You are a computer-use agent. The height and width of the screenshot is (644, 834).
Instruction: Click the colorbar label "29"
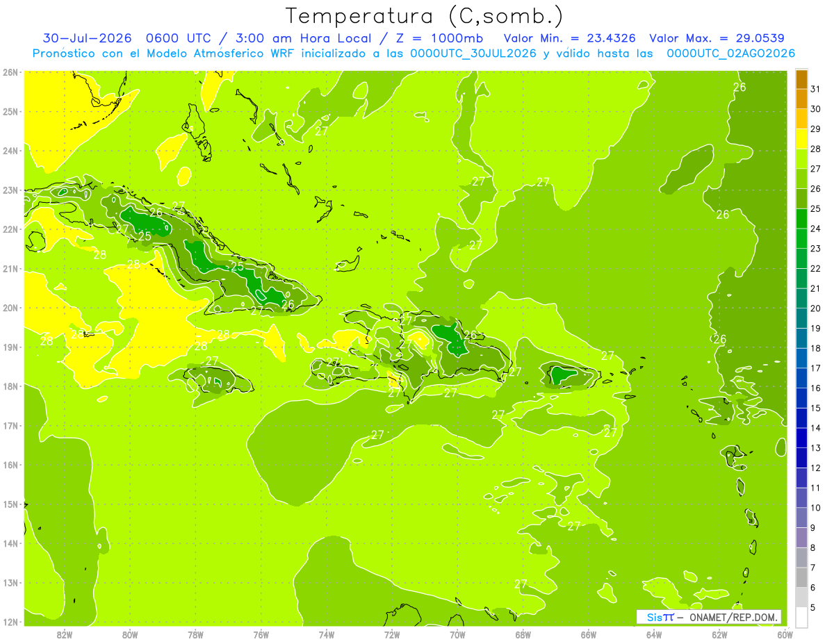815,129
